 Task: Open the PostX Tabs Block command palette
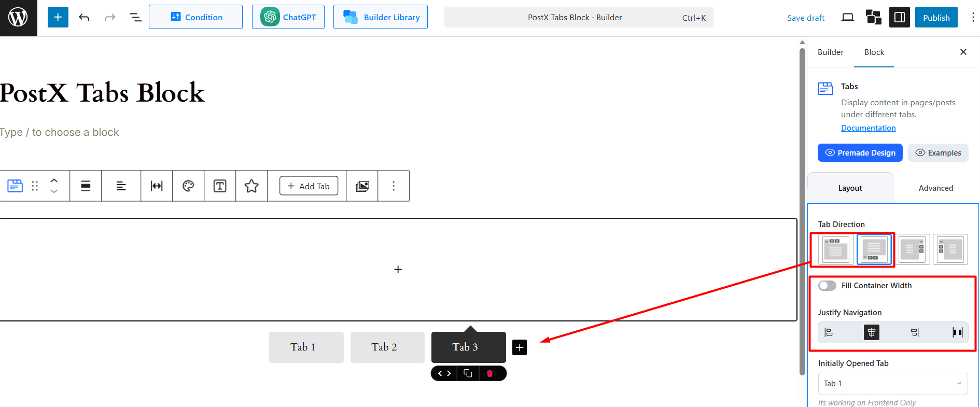click(x=579, y=17)
